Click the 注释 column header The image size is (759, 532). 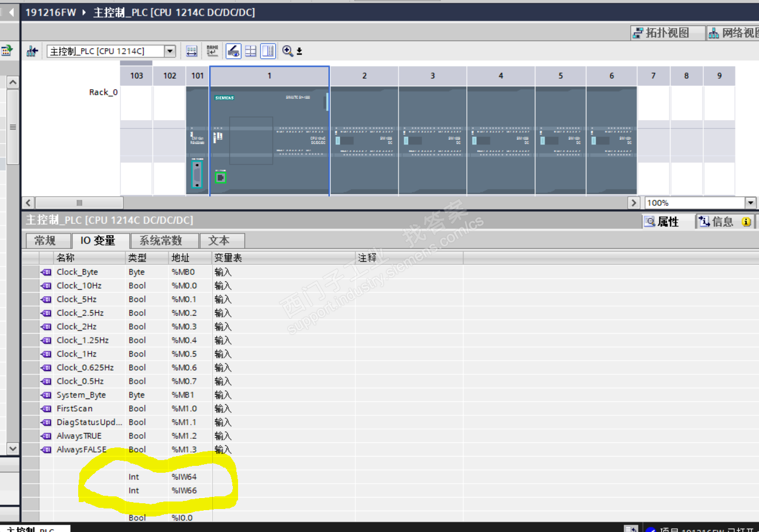pos(409,258)
